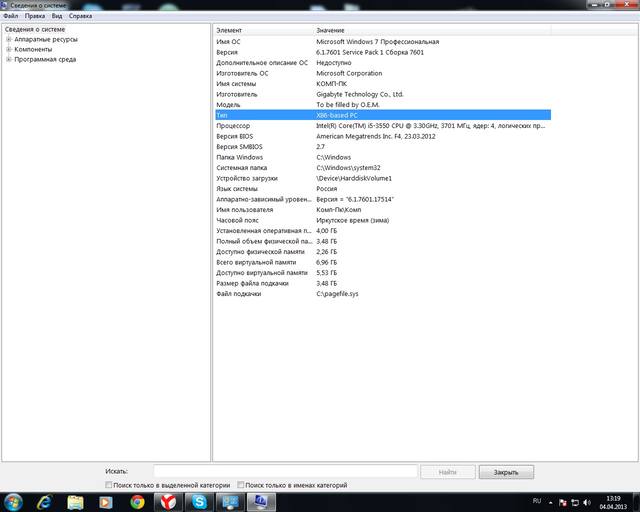Switch to the System Information taskbar icon
Viewport: 640px width, 512px height.
[261, 501]
